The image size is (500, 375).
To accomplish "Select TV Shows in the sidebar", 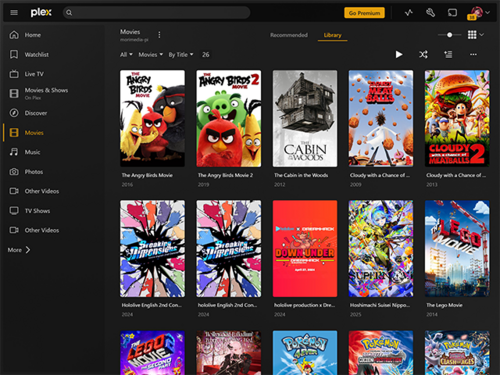I will point(37,211).
